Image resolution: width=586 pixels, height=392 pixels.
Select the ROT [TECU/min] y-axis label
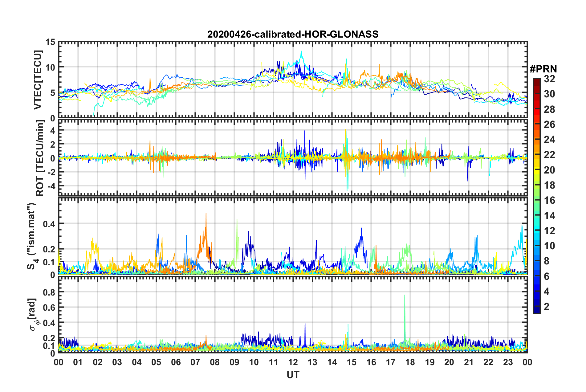(x=40, y=158)
